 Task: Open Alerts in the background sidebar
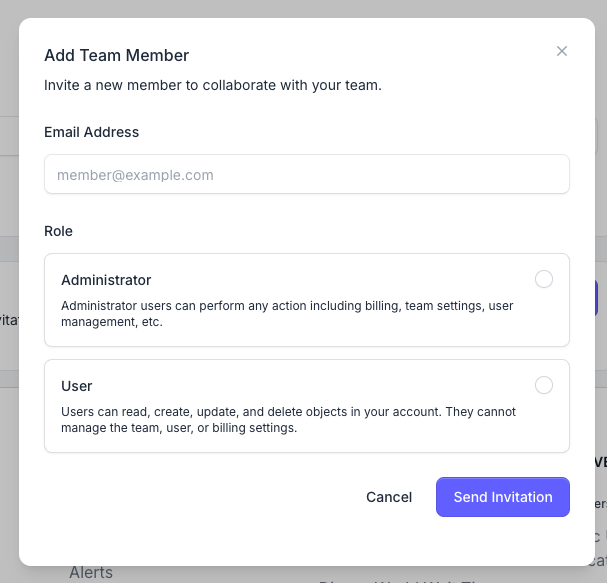pos(91,573)
